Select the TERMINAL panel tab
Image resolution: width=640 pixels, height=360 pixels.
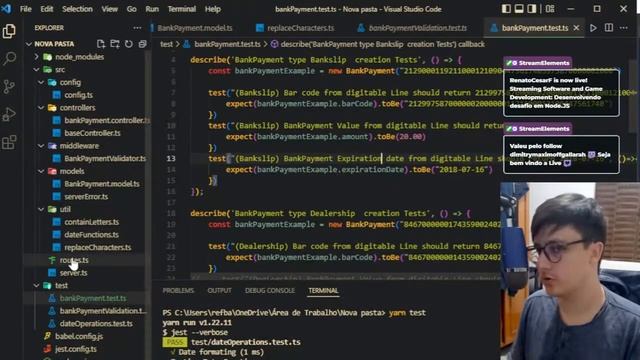coord(323,290)
